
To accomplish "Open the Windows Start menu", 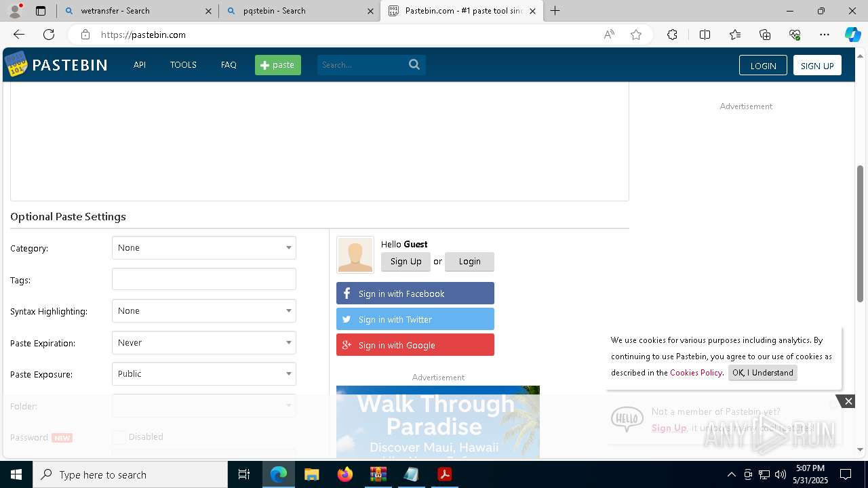I will pos(16,474).
